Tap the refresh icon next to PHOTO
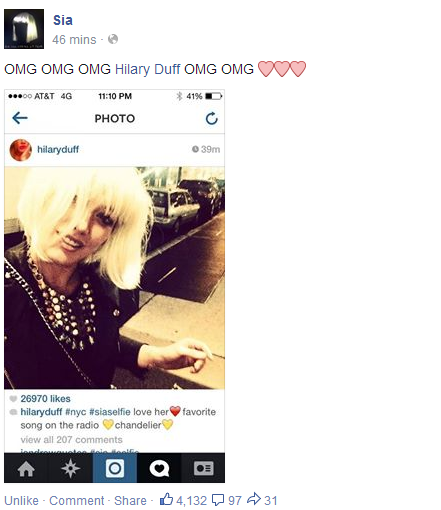The height and width of the screenshot is (510, 441). [x=211, y=118]
